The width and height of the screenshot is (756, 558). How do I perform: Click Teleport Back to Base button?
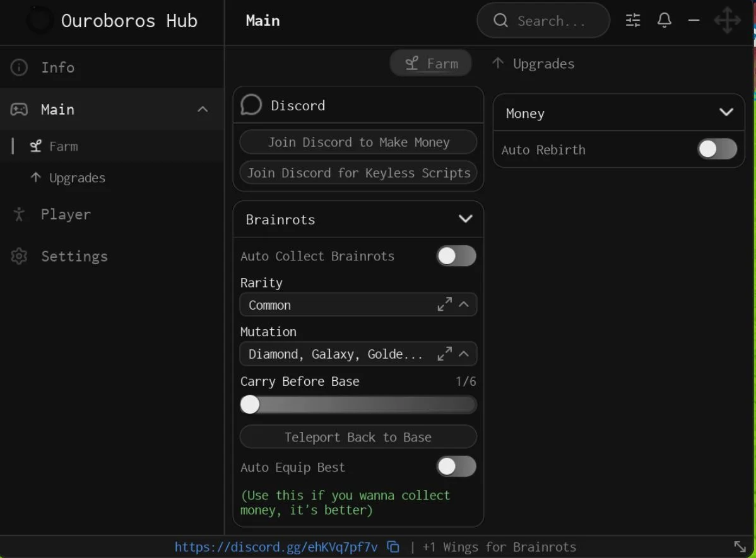click(358, 437)
